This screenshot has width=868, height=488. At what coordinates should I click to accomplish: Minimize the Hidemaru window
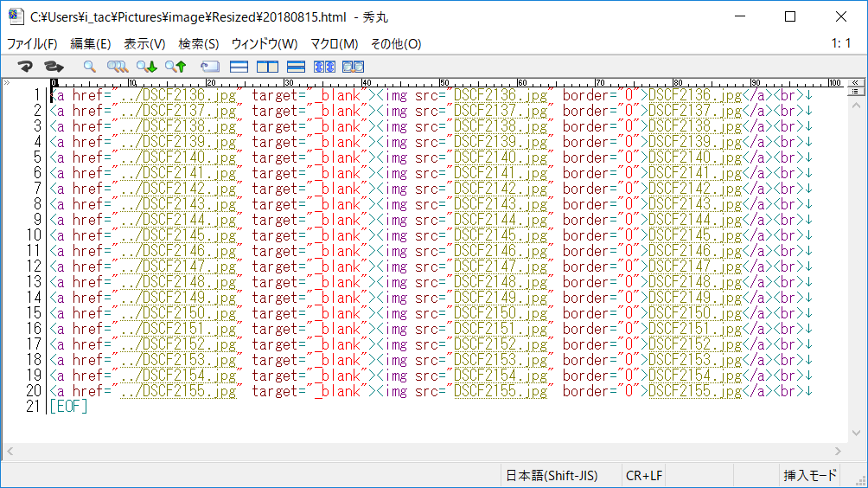click(740, 16)
